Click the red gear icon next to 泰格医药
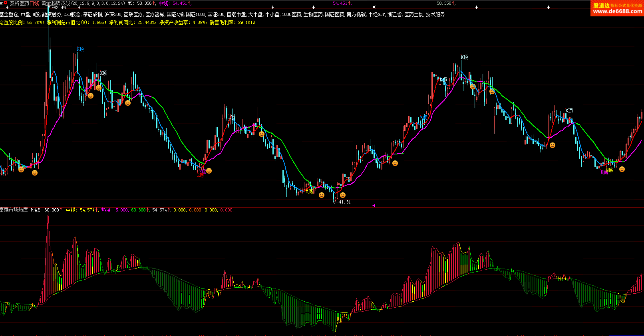 (x=6, y=3)
